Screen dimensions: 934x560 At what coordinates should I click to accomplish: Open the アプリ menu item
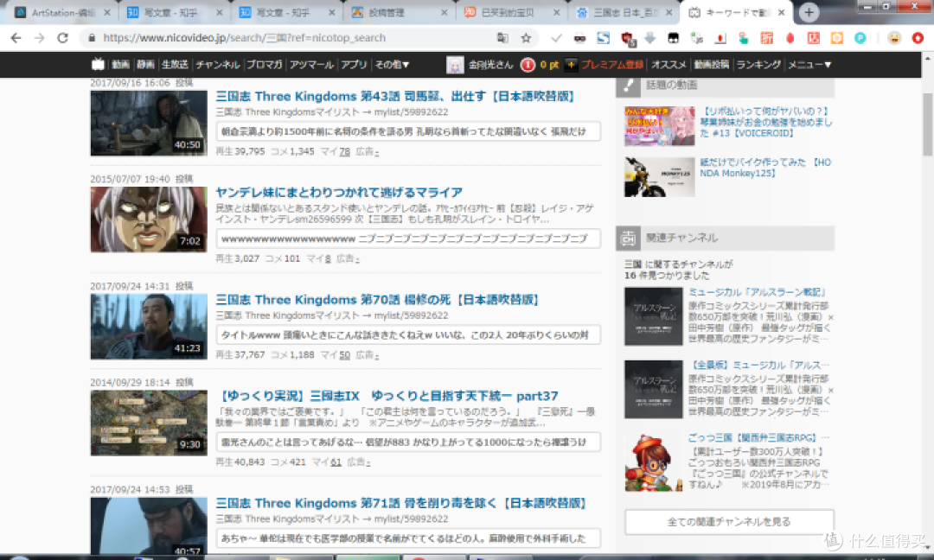pyautogui.click(x=354, y=65)
